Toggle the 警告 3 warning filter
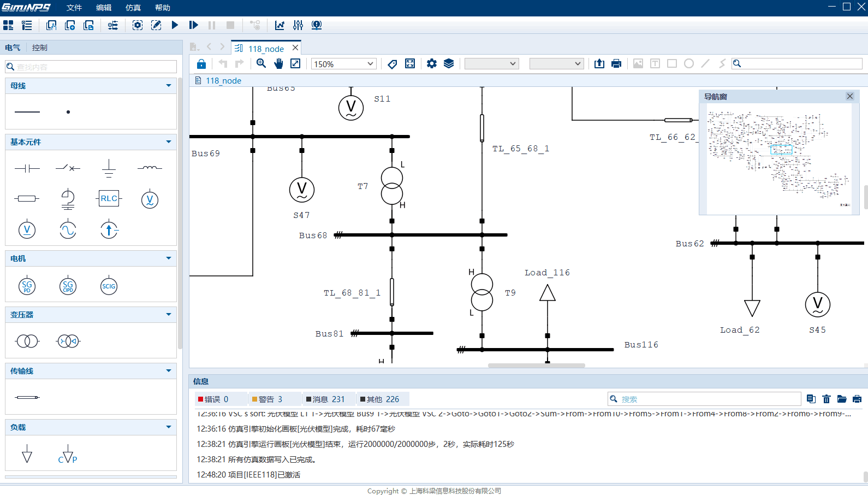 267,399
